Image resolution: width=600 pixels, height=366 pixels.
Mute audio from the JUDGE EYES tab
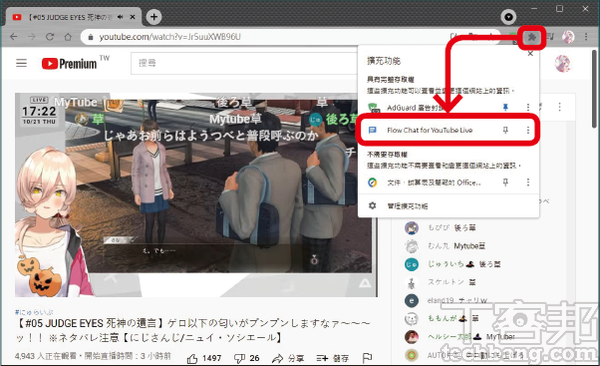tap(120, 17)
